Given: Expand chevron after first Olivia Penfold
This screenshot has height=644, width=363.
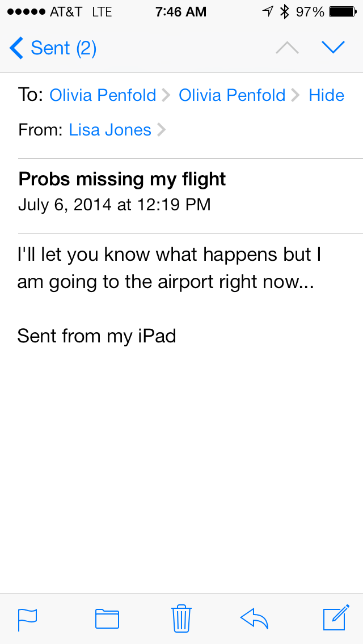Looking at the screenshot, I should point(166,95).
